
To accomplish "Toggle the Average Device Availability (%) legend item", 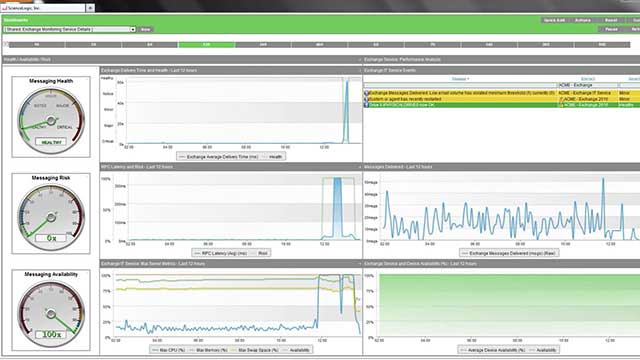I will pos(493,350).
